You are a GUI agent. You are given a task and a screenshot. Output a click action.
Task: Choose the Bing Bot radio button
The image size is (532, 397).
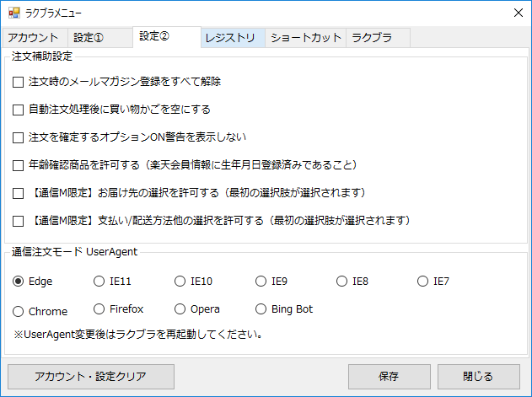click(x=261, y=309)
